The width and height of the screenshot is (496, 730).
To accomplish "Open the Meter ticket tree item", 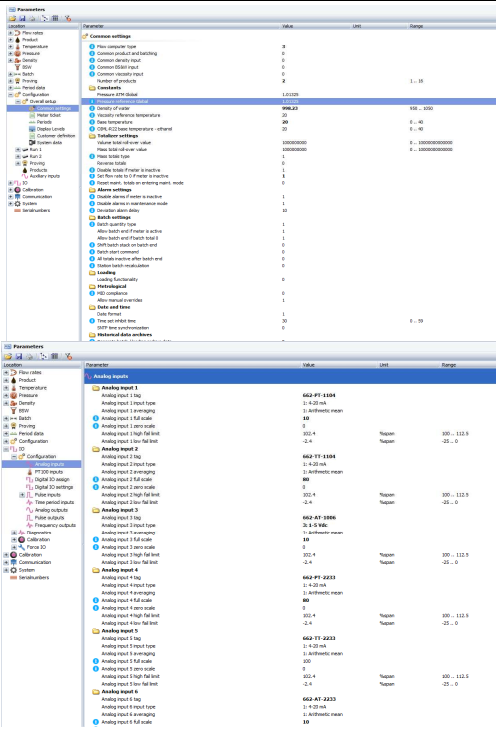I will (x=48, y=115).
